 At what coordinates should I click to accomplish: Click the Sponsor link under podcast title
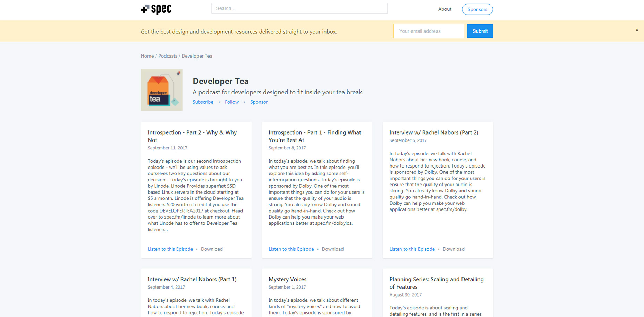click(x=259, y=102)
